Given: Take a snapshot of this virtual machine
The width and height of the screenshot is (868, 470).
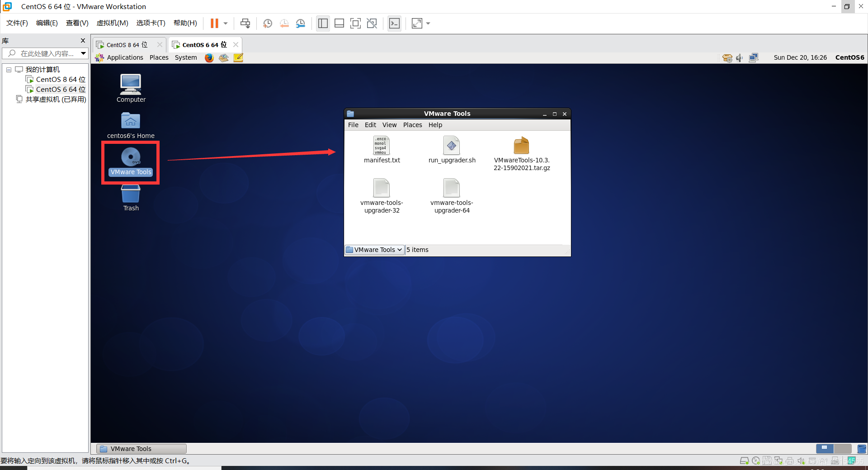Looking at the screenshot, I should (x=268, y=23).
